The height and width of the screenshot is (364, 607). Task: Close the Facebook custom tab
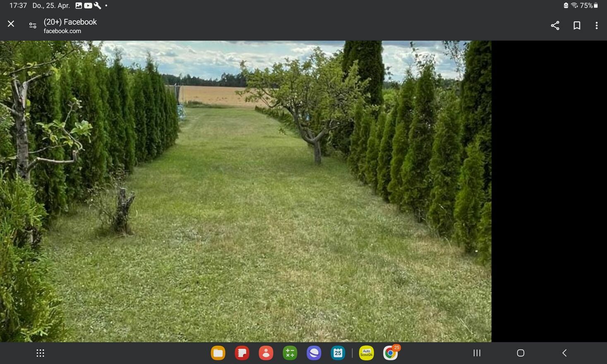click(11, 24)
